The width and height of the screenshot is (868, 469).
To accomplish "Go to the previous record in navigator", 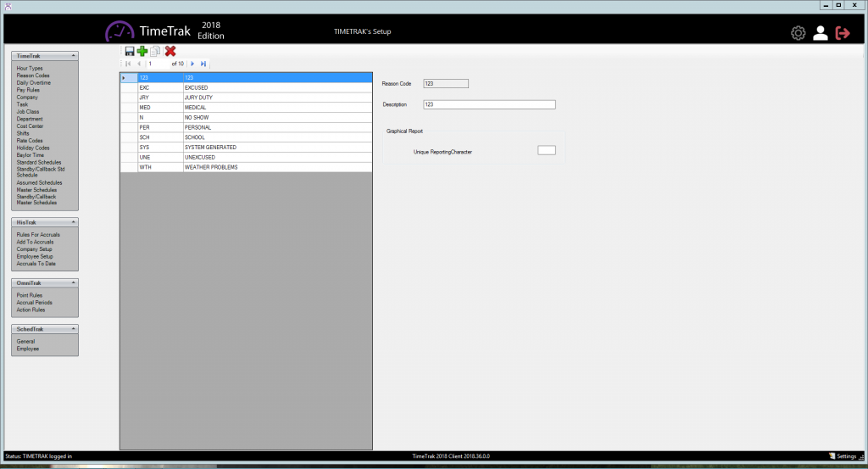I will [x=139, y=64].
